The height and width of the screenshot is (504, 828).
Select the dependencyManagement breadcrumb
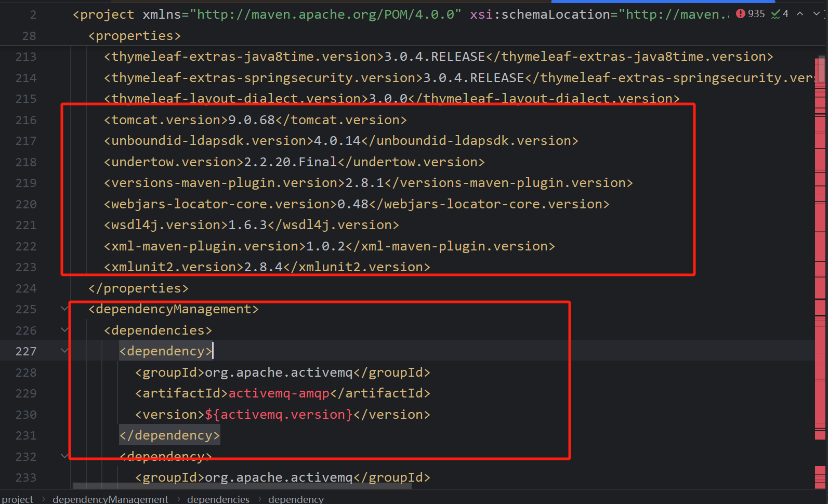[110, 499]
